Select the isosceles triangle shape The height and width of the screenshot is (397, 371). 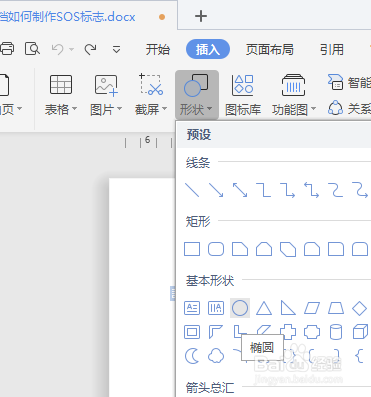click(x=264, y=308)
